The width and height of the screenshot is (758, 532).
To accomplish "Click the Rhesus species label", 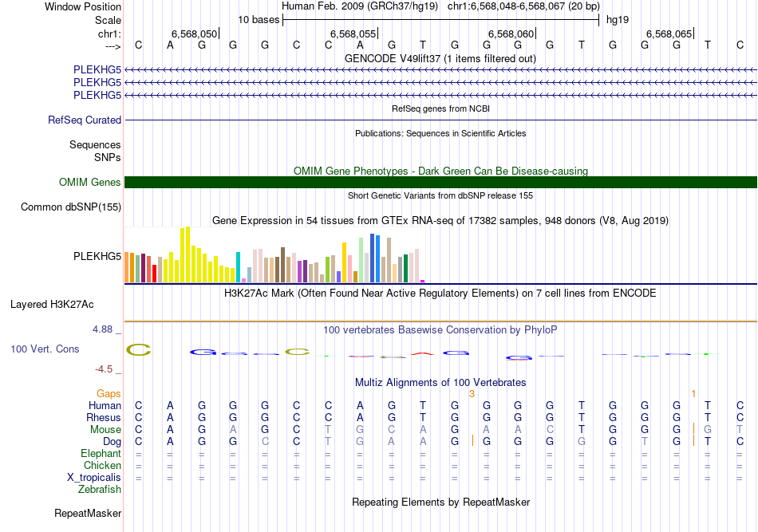I will (x=104, y=418).
